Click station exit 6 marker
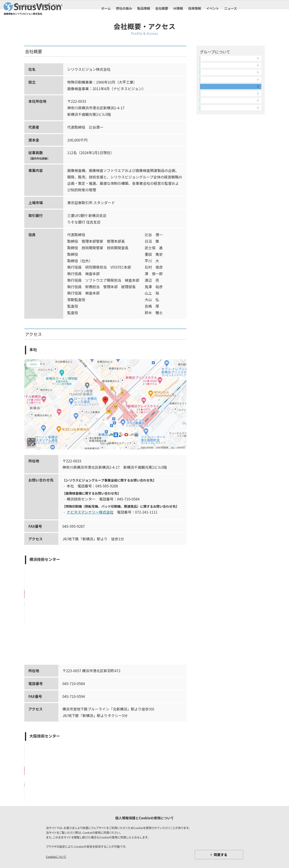Screen dimensions: 289x868 click(122, 393)
